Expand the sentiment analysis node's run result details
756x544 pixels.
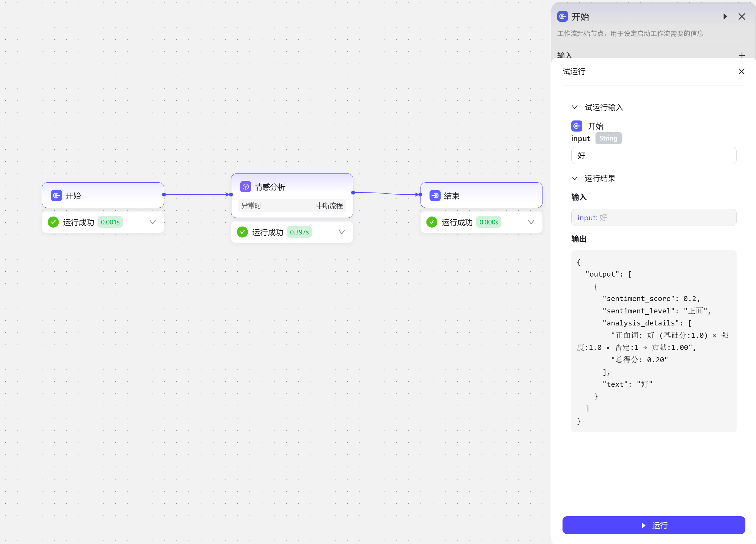(x=342, y=232)
